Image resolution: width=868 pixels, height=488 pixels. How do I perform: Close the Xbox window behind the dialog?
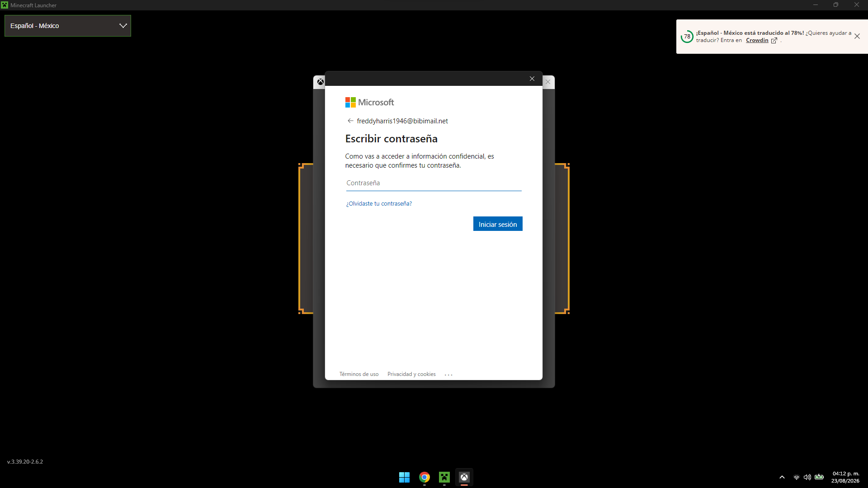(x=548, y=82)
